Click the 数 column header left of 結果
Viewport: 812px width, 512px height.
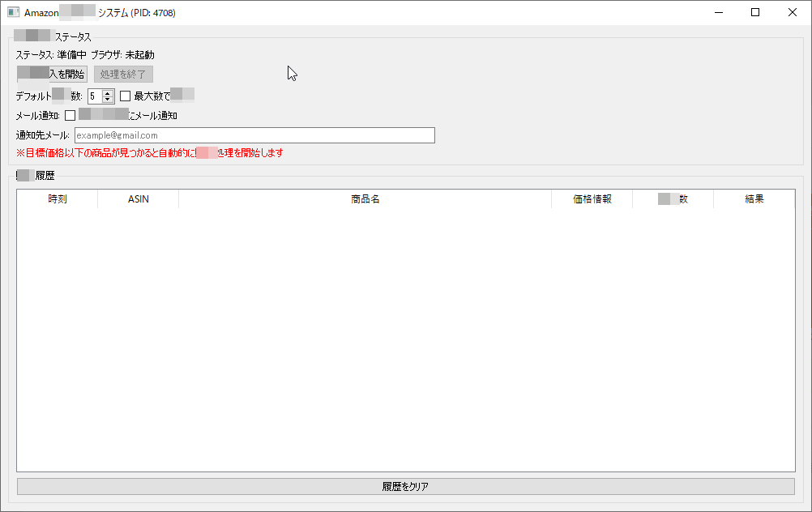[673, 199]
